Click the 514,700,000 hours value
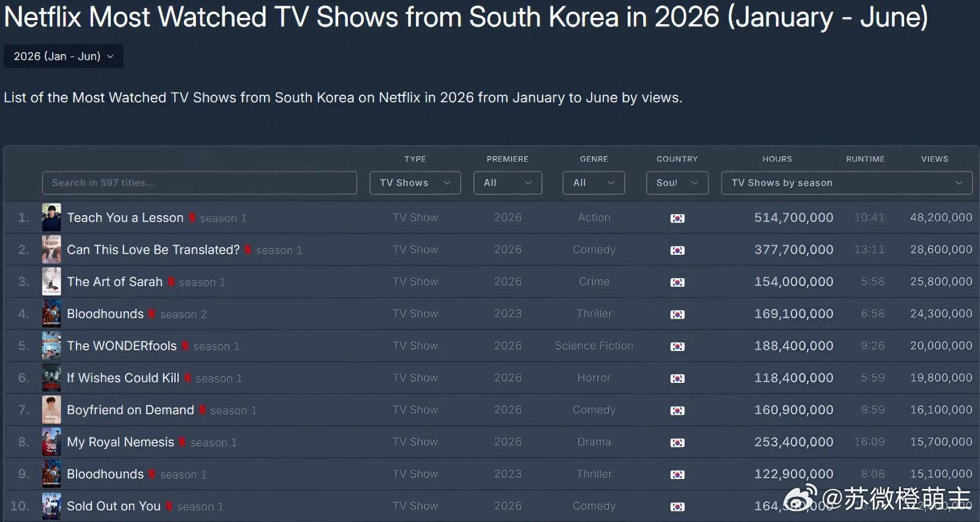The image size is (980, 522). pos(794,217)
